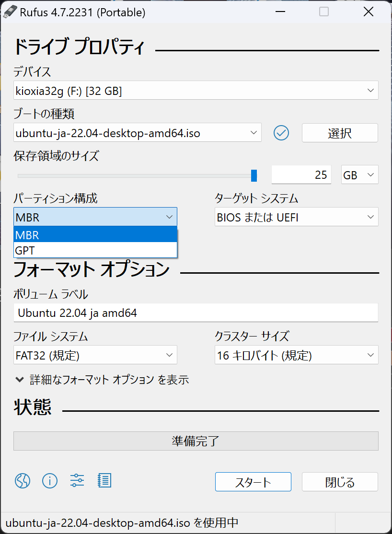The height and width of the screenshot is (534, 392).
Task: Minimize the Rufus window
Action: point(280,12)
